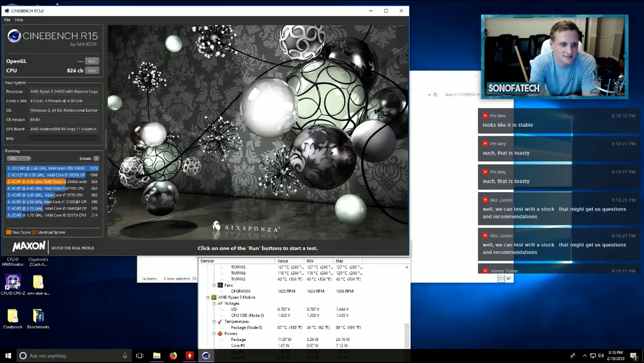Collapse the AMD Ryzen 5 Mobile node
The height and width of the screenshot is (363, 644).
pyautogui.click(x=208, y=297)
